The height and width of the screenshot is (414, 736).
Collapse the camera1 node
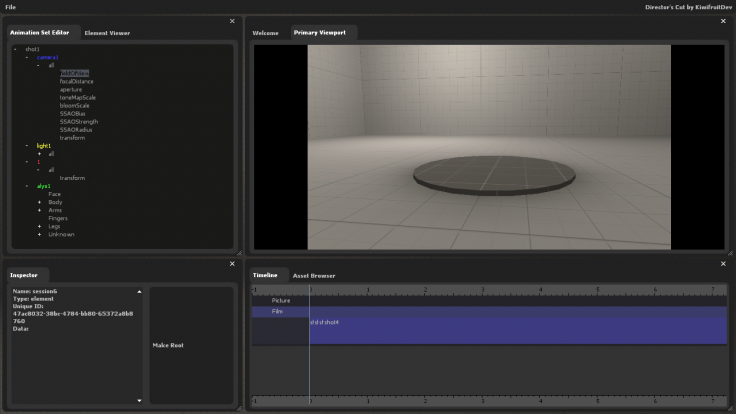27,57
